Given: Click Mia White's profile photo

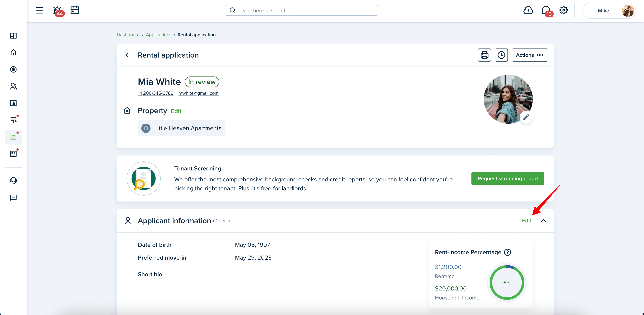Looking at the screenshot, I should tap(508, 99).
